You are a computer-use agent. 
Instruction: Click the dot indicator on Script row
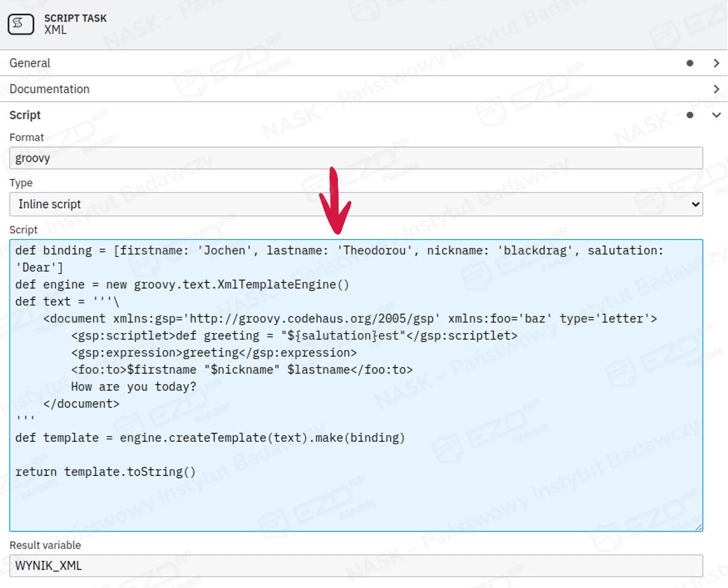tap(690, 115)
